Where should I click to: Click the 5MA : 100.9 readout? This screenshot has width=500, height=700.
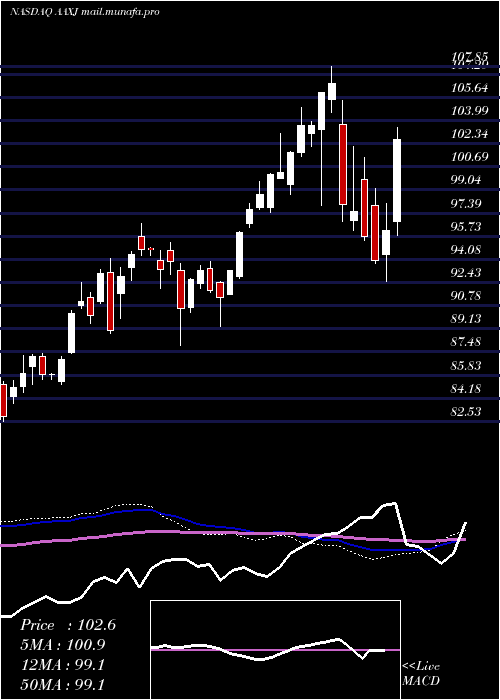pos(63,645)
